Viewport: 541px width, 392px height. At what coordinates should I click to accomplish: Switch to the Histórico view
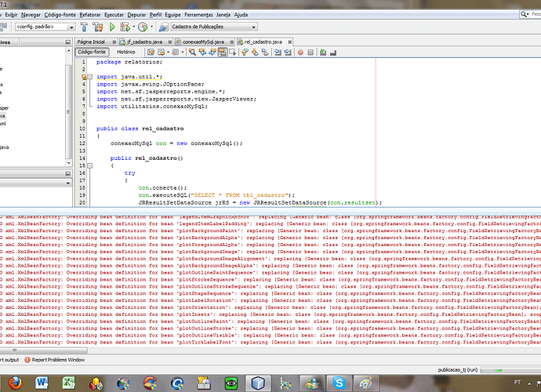pyautogui.click(x=126, y=52)
